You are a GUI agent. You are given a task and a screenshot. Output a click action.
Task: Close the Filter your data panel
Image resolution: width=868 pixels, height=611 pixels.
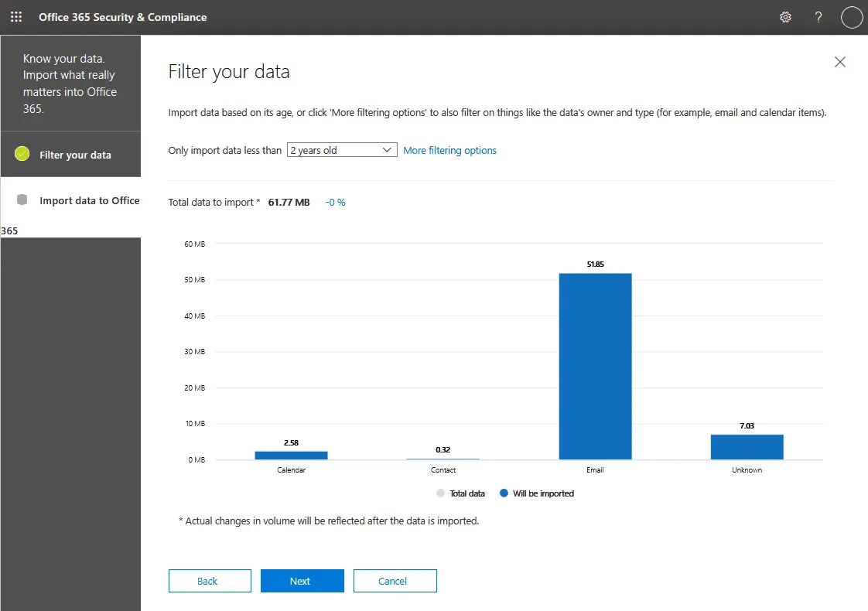tap(839, 62)
